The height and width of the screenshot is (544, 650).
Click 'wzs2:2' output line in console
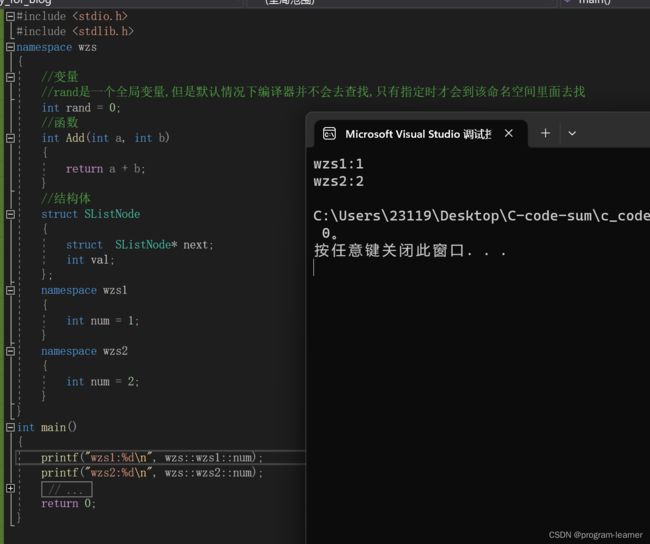pyautogui.click(x=338, y=182)
